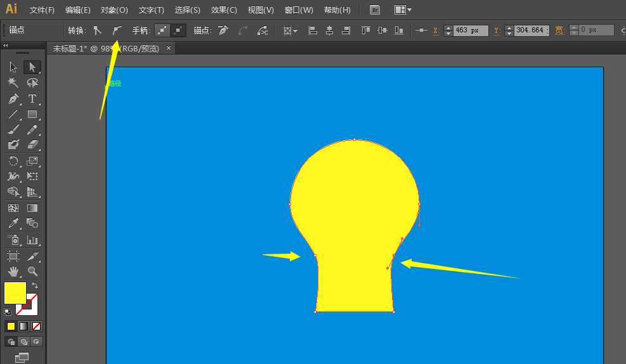Image resolution: width=626 pixels, height=364 pixels.
Task: Select the Hand tool
Action: click(13, 271)
